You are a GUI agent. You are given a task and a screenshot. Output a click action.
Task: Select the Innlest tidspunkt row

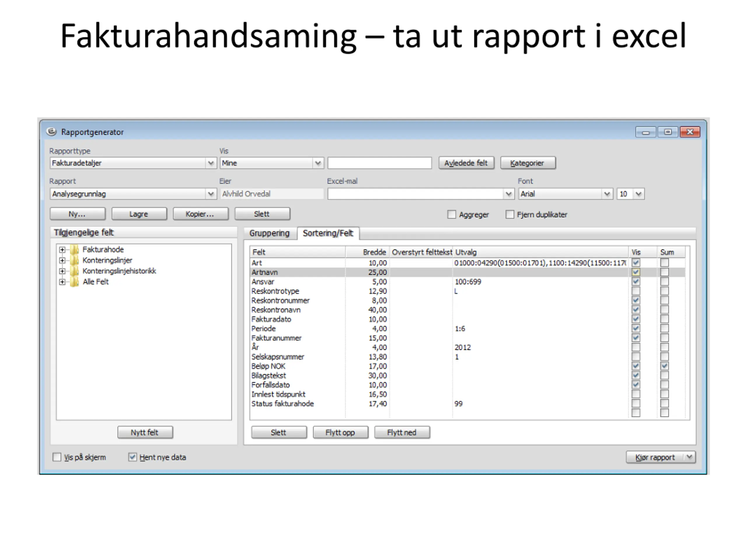tap(468, 394)
